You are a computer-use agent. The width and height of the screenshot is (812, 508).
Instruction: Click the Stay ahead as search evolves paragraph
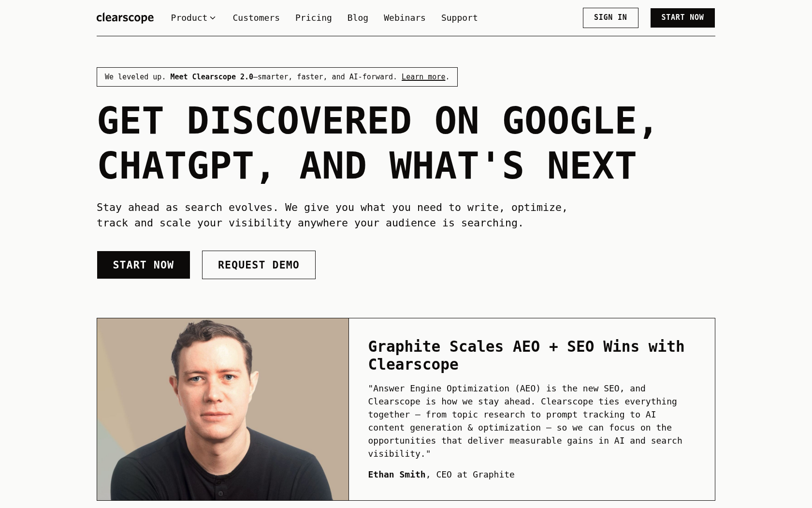coord(332,215)
